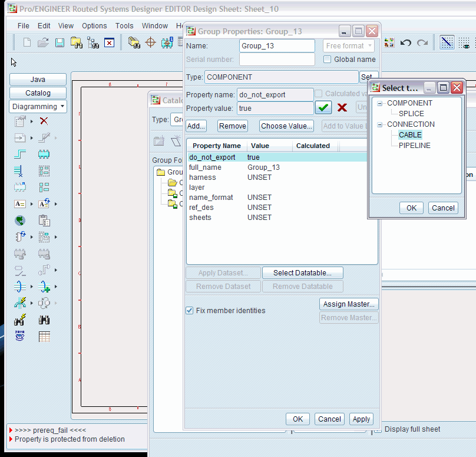Click OK in Group Properties dialog
This screenshot has height=457, width=476.
(x=298, y=419)
